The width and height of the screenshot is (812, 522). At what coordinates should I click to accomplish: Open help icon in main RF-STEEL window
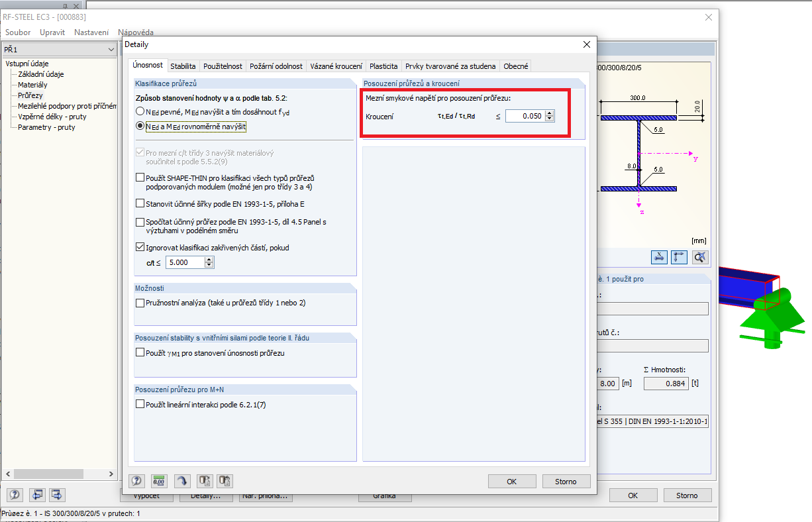[14, 494]
